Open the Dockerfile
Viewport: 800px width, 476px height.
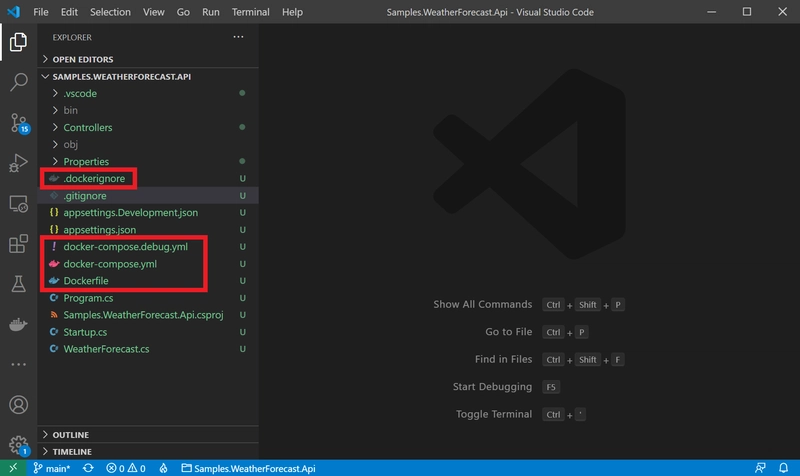pos(148,281)
